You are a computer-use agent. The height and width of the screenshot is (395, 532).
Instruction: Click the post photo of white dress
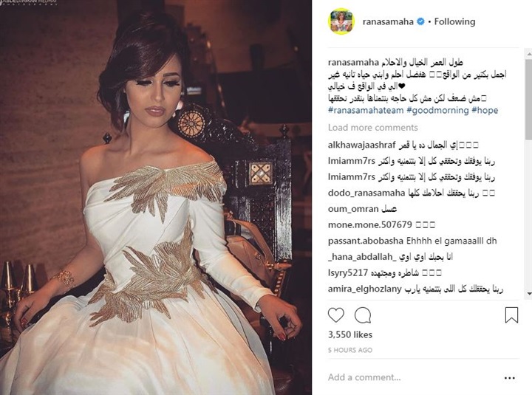[x=156, y=197]
